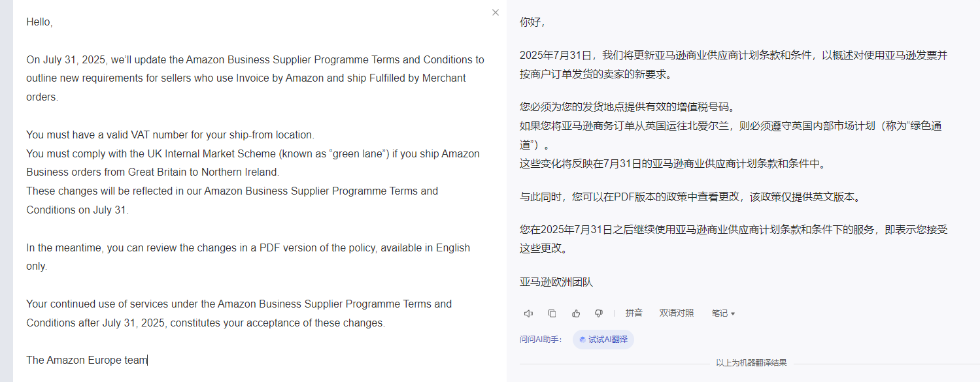Image resolution: width=980 pixels, height=382 pixels.
Task: Clear the source text with the X icon
Action: (x=496, y=12)
